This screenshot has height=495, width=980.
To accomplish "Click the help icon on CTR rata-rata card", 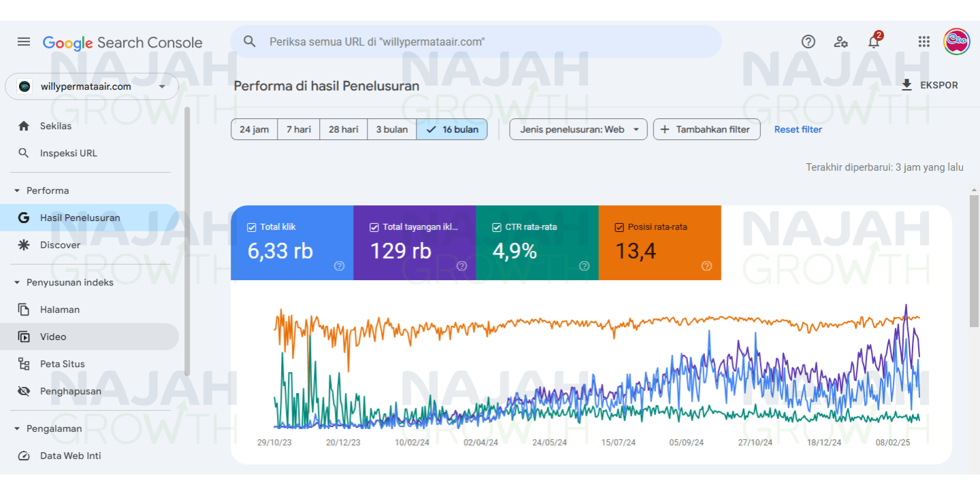I will point(584,266).
